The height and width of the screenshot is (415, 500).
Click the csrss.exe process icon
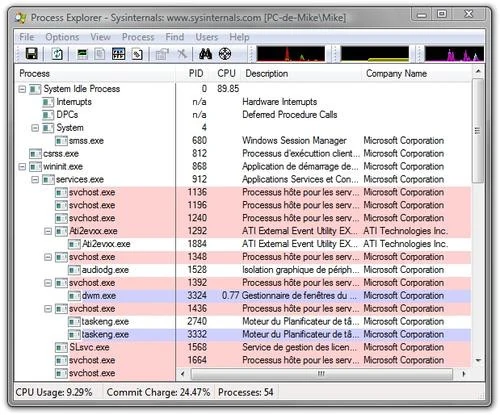35,154
